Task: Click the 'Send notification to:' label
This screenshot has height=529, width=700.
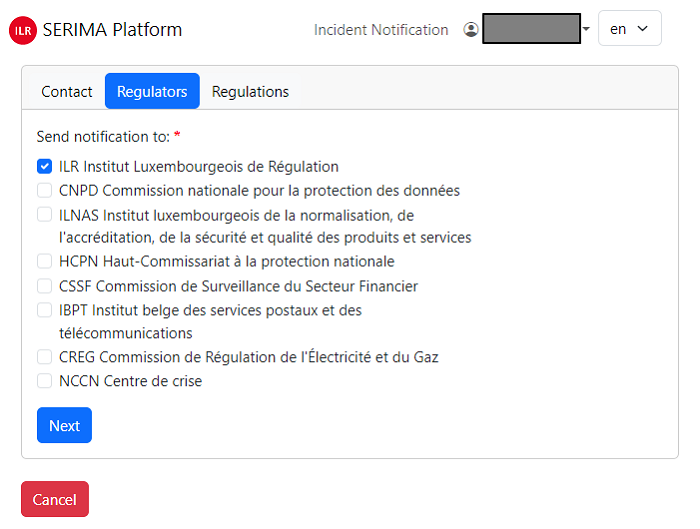Action: [103, 137]
